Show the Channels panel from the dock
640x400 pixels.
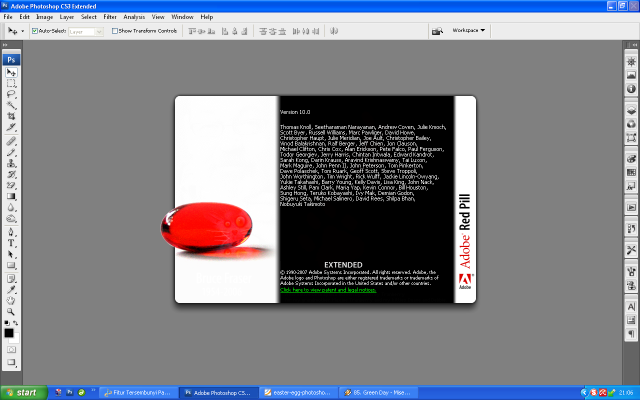631,124
